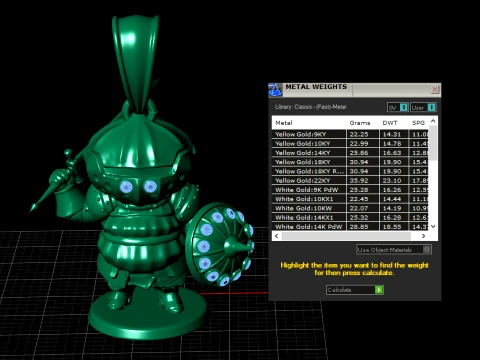The height and width of the screenshot is (360, 480).
Task: Click the vertical scrollbar up arrow
Action: (x=433, y=121)
